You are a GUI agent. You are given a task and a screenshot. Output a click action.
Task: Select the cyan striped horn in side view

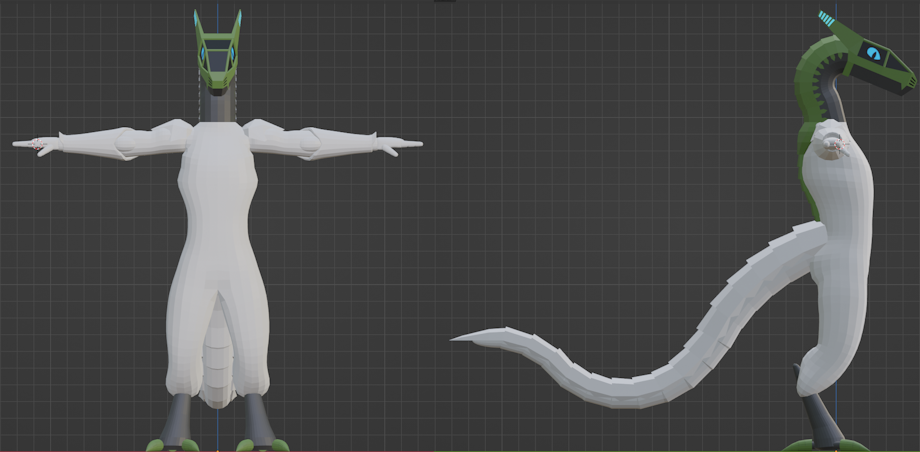tap(828, 20)
